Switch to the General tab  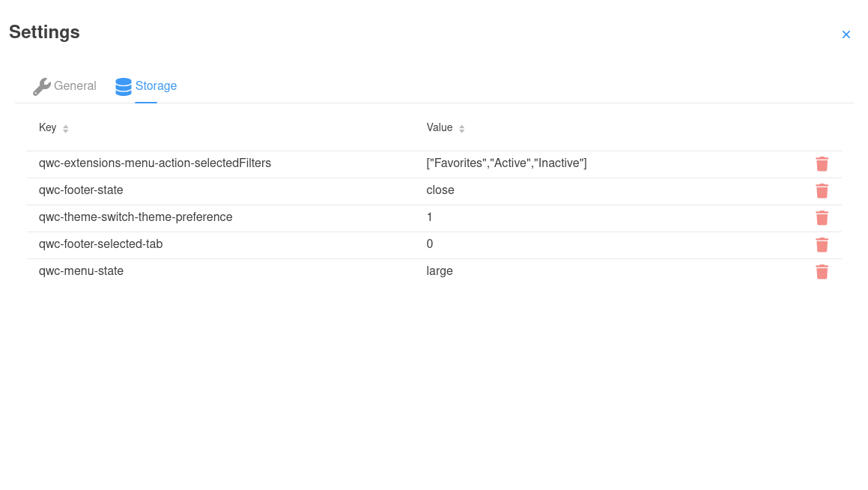coord(75,86)
